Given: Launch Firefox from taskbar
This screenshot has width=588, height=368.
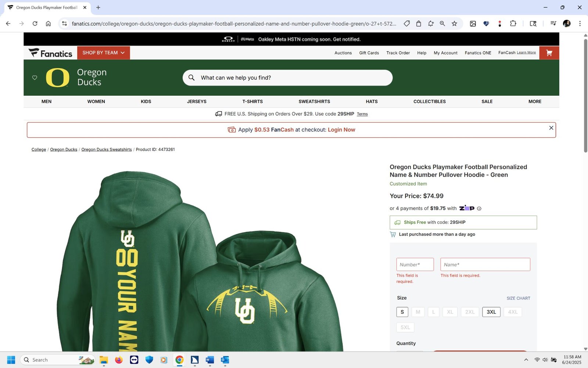Looking at the screenshot, I should (119, 360).
